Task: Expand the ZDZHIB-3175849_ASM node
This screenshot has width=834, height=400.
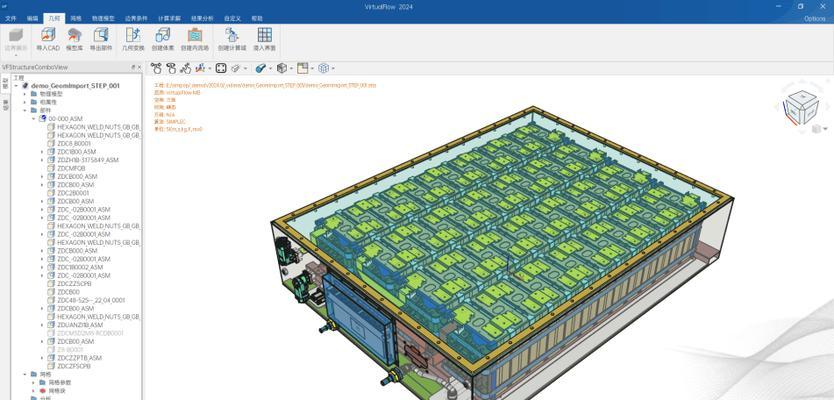Action: (42, 160)
